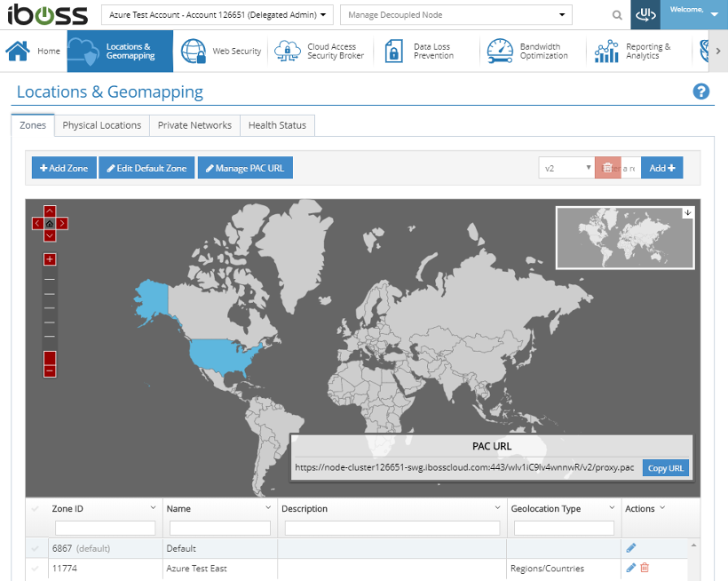This screenshot has width=728, height=581.
Task: Click the text field left of Add +
Action: (631, 168)
